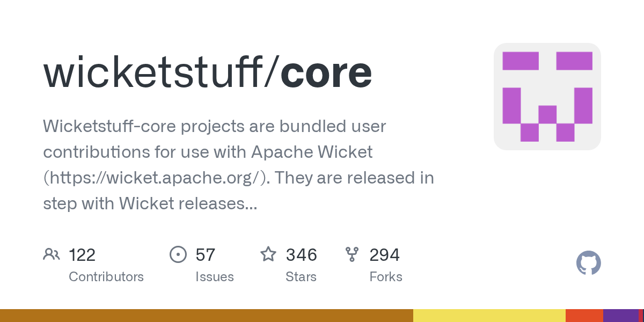Click the Contributors label
Viewport: 644px width, 322px height.
(106, 277)
